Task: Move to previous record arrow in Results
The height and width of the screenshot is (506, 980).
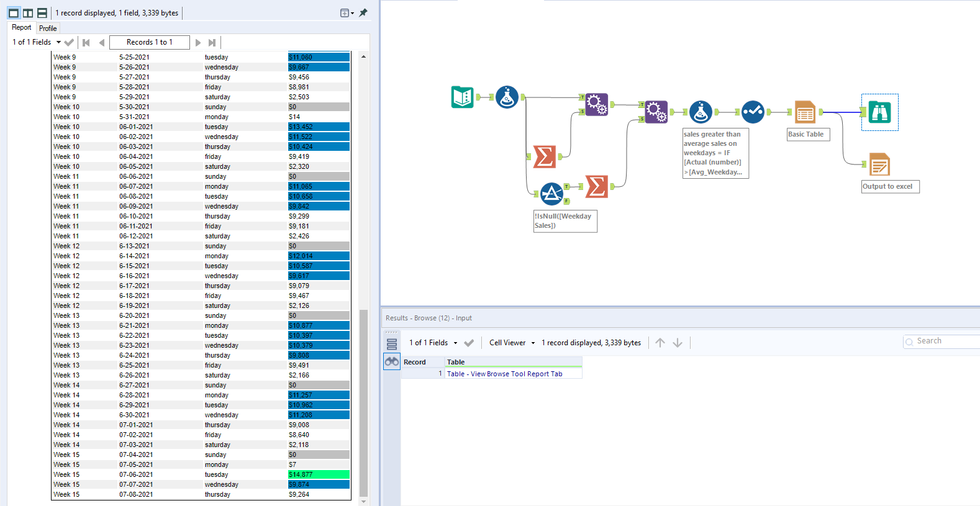Action: 661,343
